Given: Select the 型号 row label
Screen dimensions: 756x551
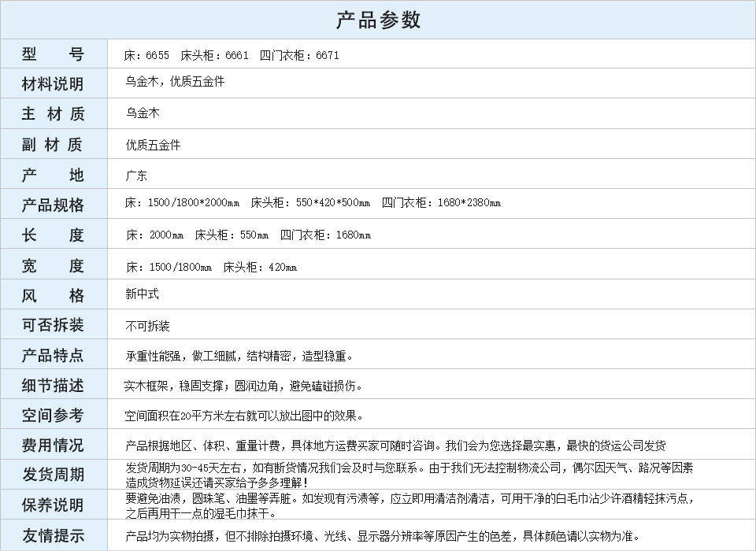Looking at the screenshot, I should point(54,54).
